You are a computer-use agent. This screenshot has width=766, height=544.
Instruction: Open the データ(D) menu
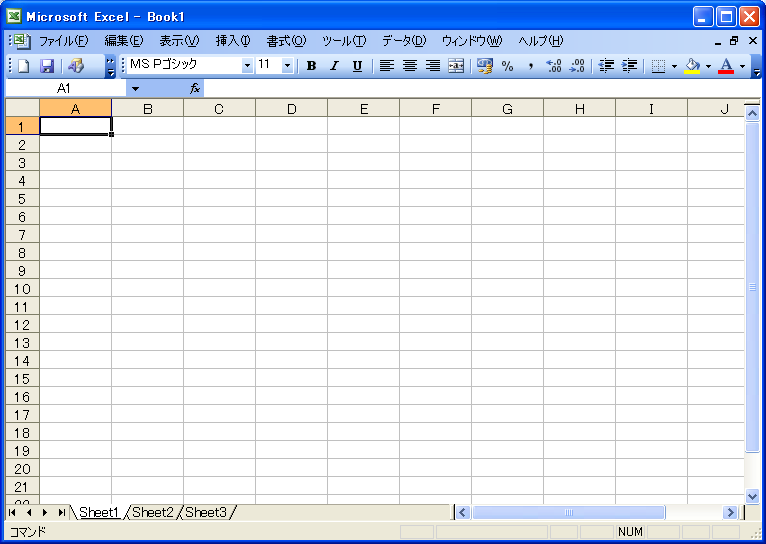(404, 41)
